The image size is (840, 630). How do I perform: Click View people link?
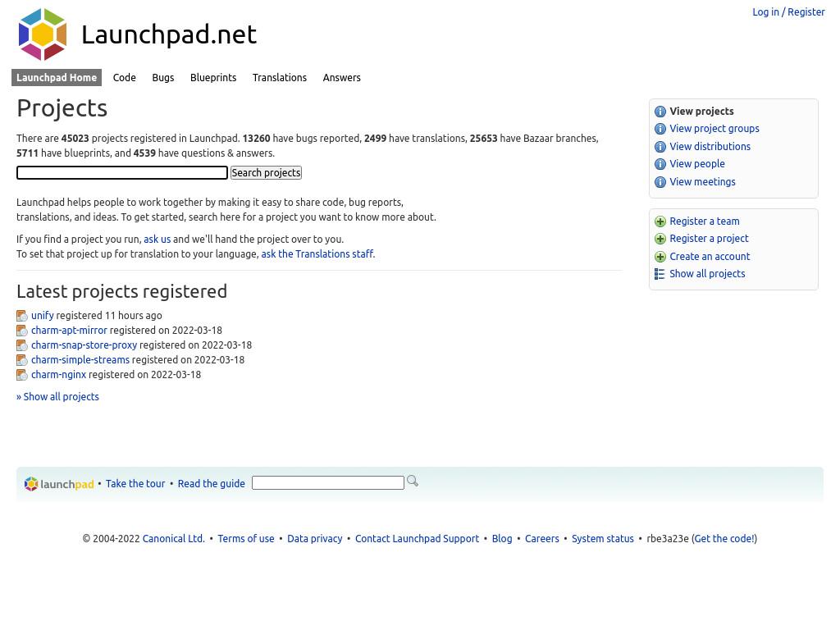point(697,164)
